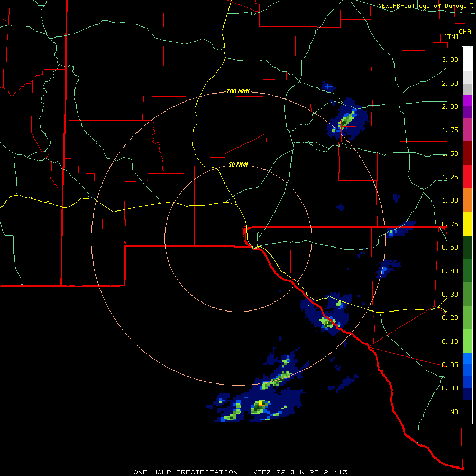Image resolution: width=476 pixels, height=476 pixels.
Task: Click the [IN] units label
Action: click(452, 36)
